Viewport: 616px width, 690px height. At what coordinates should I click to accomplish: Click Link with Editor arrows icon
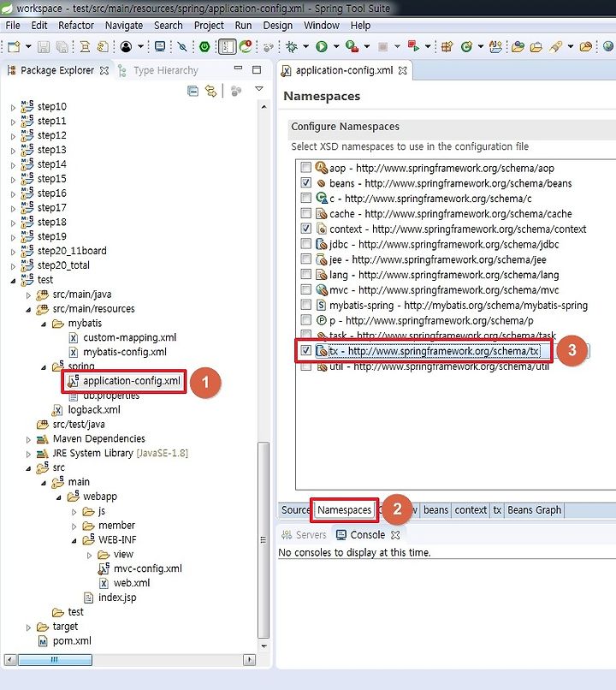(211, 91)
